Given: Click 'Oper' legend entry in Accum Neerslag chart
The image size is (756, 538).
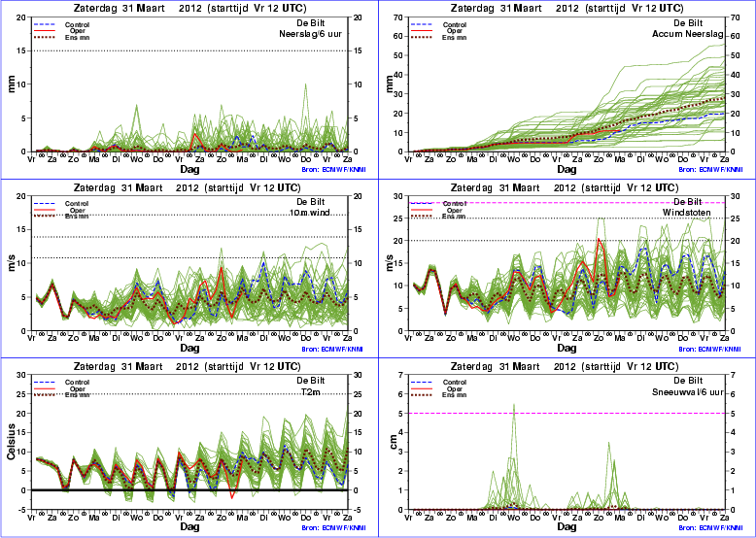Looking at the screenshot, I should (x=455, y=31).
